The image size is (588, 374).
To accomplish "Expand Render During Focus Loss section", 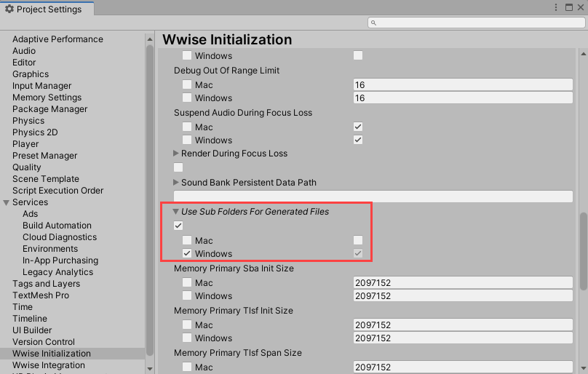I will tap(176, 154).
